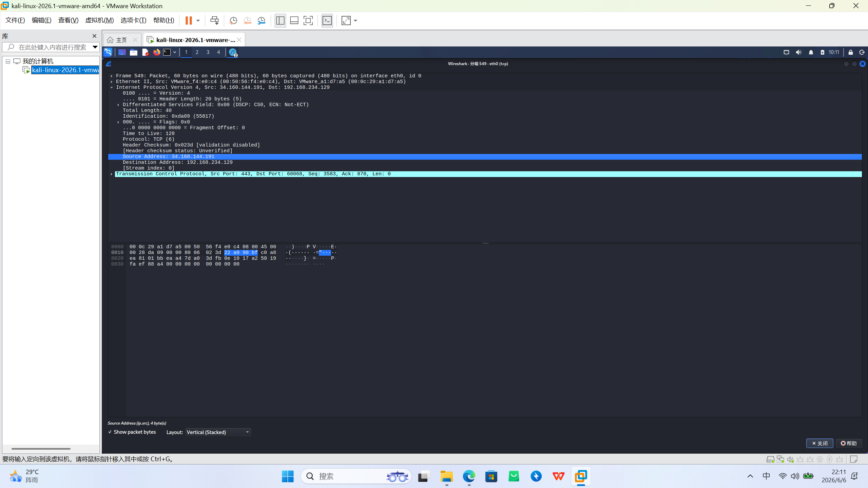868x488 pixels.
Task: Expand the Frame 549 tree node
Action: [x=112, y=76]
